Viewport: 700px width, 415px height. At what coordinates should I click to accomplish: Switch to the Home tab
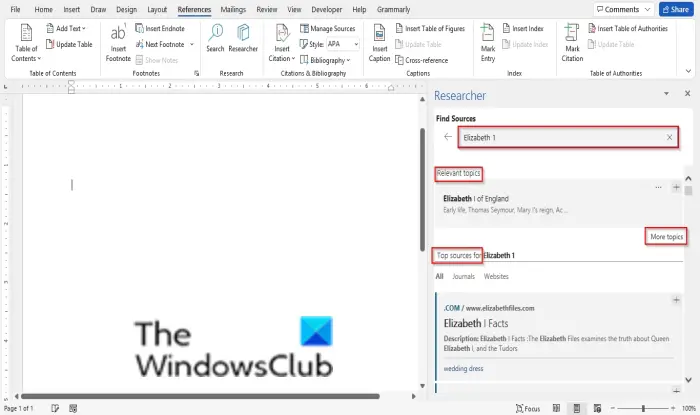pos(43,9)
